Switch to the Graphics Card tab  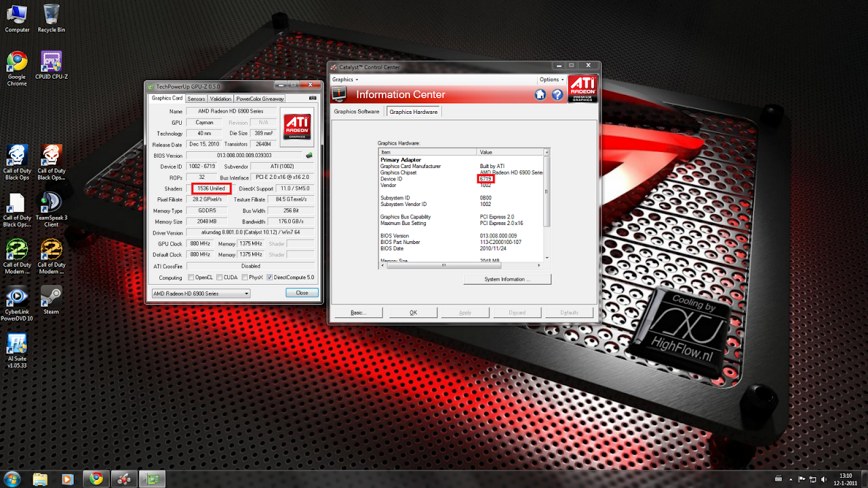(x=167, y=98)
